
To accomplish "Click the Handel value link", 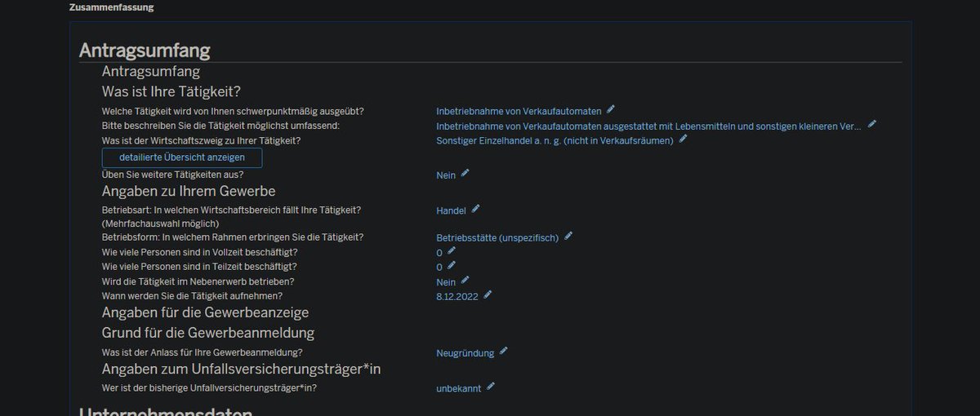I will tap(452, 210).
